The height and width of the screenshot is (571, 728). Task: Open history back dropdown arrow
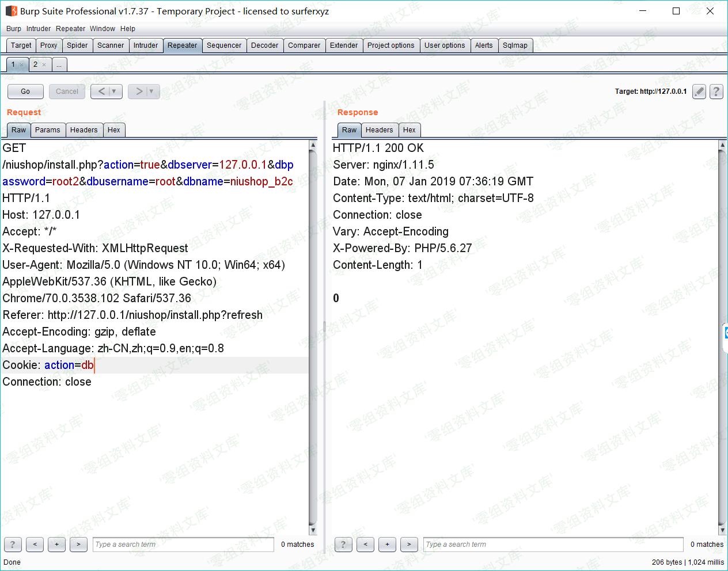coord(114,92)
